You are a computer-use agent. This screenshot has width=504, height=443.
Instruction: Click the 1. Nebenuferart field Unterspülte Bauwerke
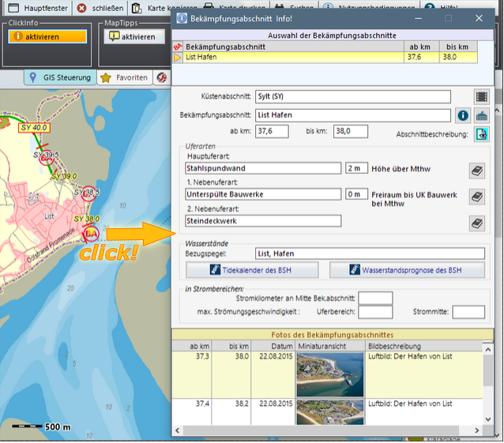(263, 194)
